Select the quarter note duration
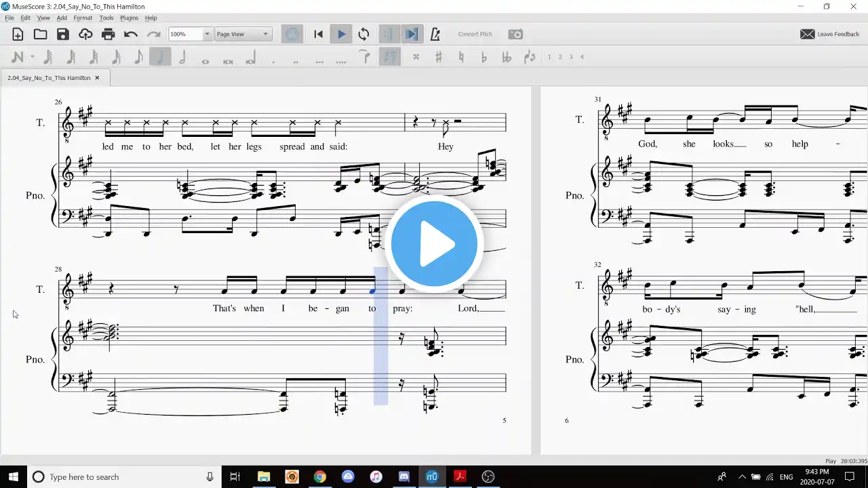 tap(161, 58)
